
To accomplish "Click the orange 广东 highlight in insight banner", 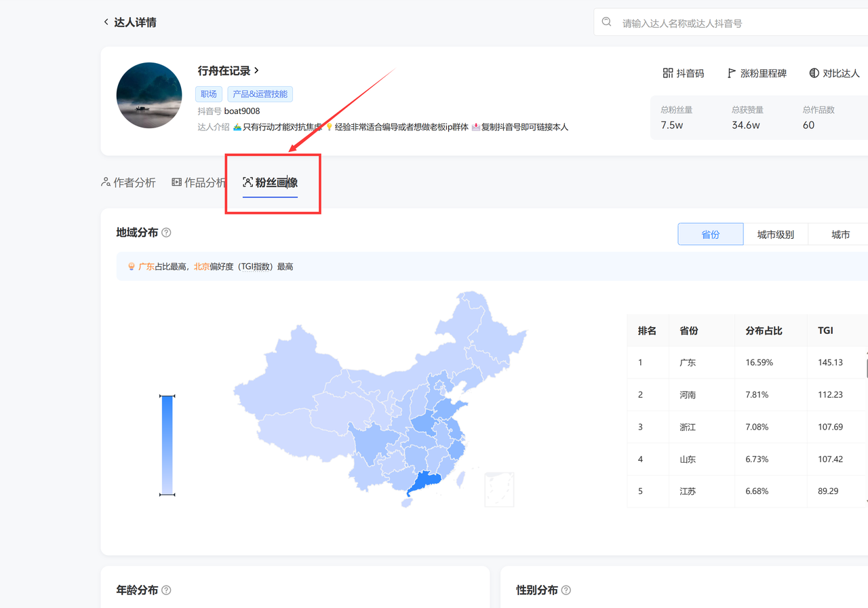I will (146, 267).
